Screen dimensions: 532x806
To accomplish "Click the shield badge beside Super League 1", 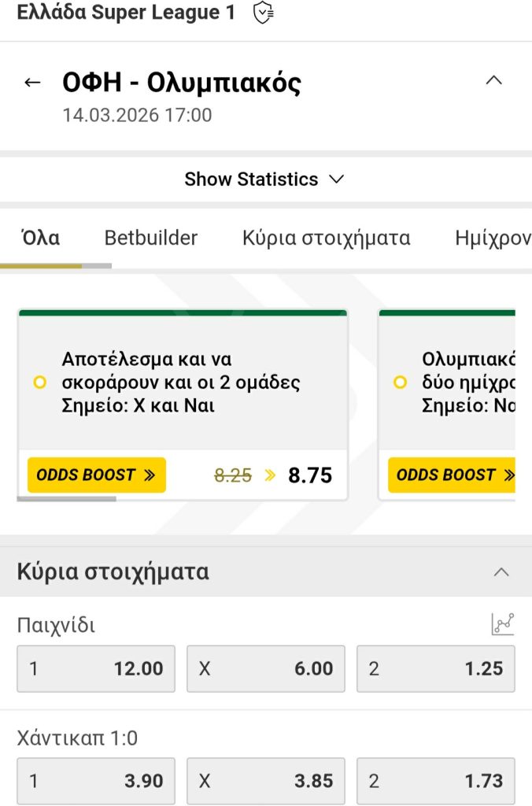I will tap(262, 13).
